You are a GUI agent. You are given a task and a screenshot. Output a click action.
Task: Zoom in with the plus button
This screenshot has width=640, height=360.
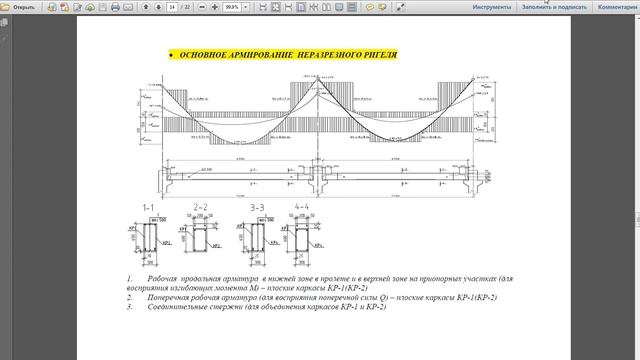[x=215, y=7]
